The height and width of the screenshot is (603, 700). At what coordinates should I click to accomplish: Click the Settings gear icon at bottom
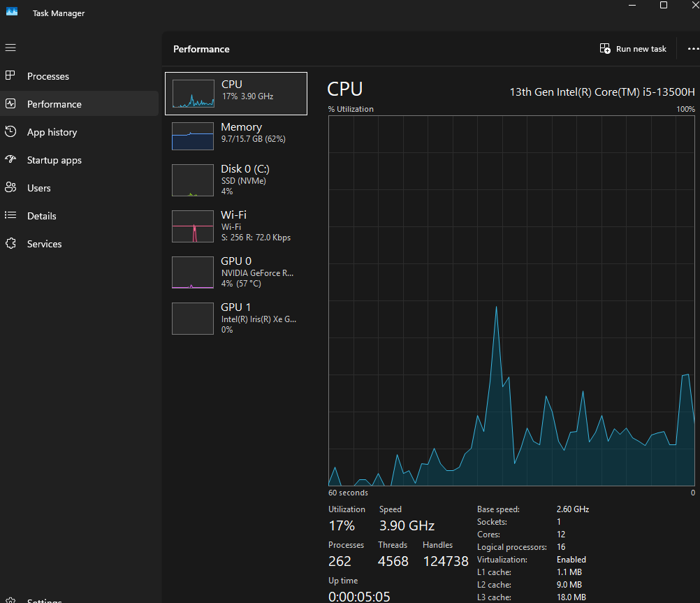click(10, 600)
